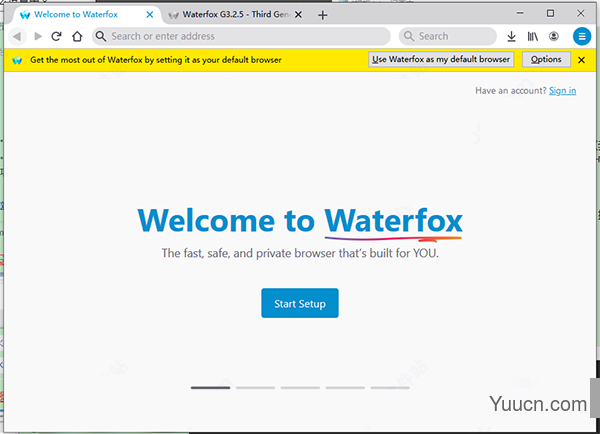Open the Downloads panel
This screenshot has width=600, height=434.
pos(512,36)
